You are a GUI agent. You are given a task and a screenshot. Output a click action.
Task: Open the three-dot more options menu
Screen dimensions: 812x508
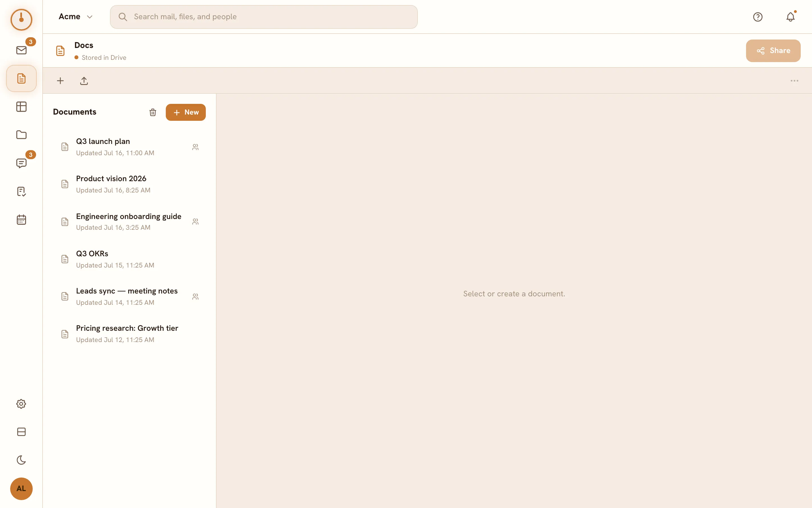[794, 81]
